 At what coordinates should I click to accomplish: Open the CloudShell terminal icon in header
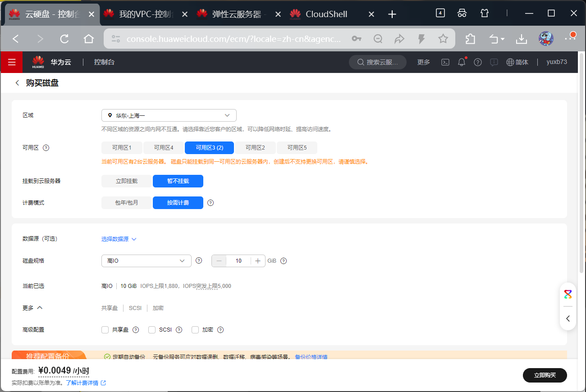(445, 62)
